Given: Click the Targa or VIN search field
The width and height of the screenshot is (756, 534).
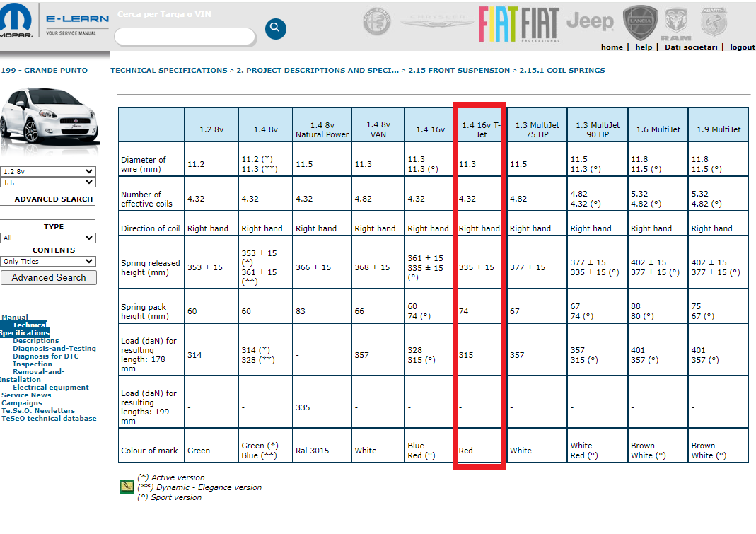Looking at the screenshot, I should (185, 36).
